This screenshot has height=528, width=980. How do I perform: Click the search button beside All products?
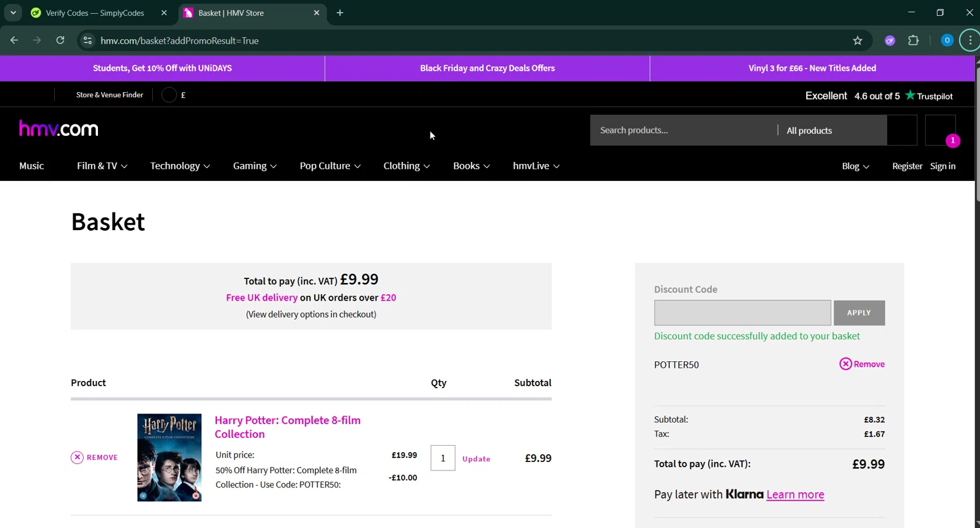point(902,130)
